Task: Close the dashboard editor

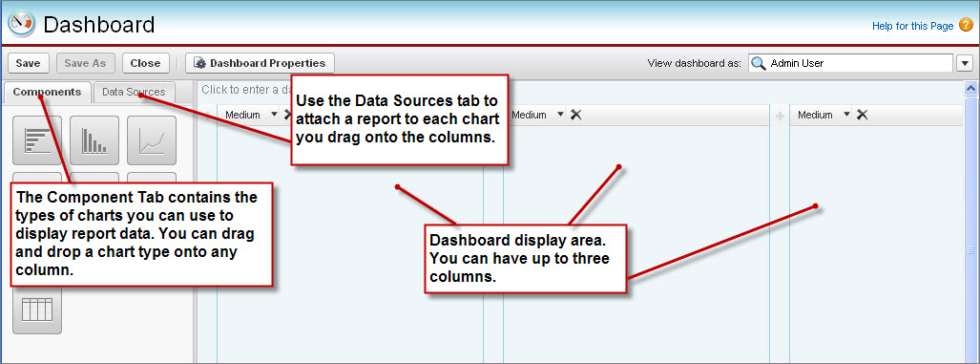Action: pyautogui.click(x=146, y=63)
